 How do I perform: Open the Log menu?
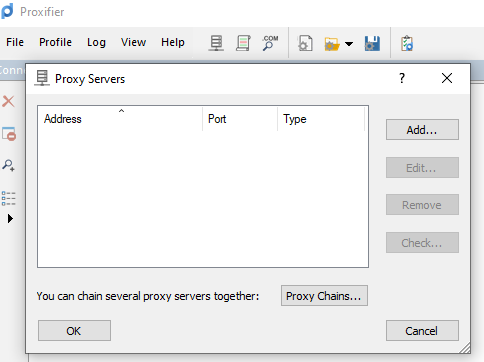click(96, 43)
